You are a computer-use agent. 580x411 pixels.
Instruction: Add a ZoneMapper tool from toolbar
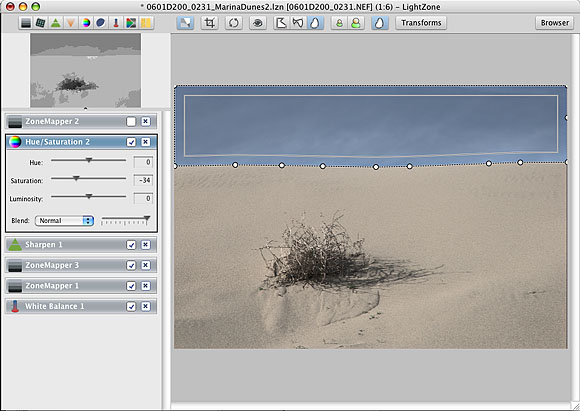pos(26,23)
